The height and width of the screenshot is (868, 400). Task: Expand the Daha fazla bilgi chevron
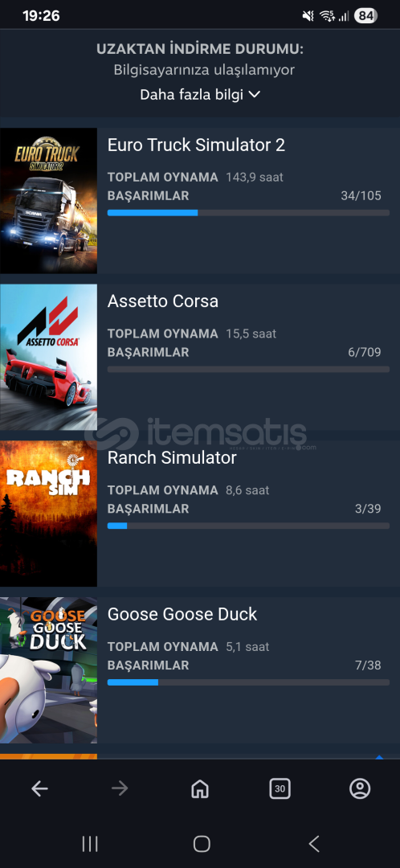click(x=254, y=95)
